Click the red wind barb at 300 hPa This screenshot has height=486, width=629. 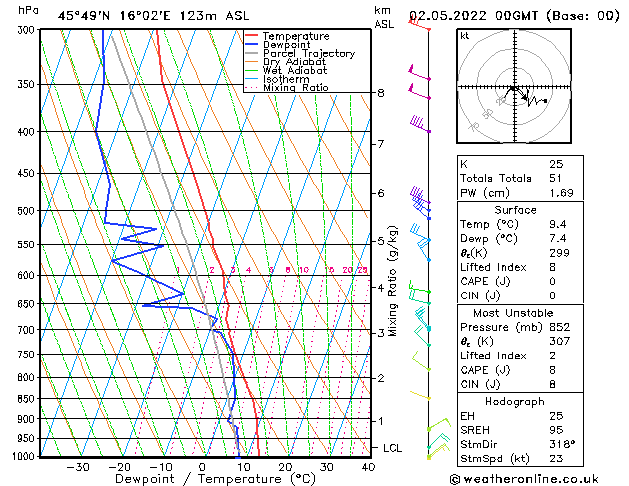[419, 23]
